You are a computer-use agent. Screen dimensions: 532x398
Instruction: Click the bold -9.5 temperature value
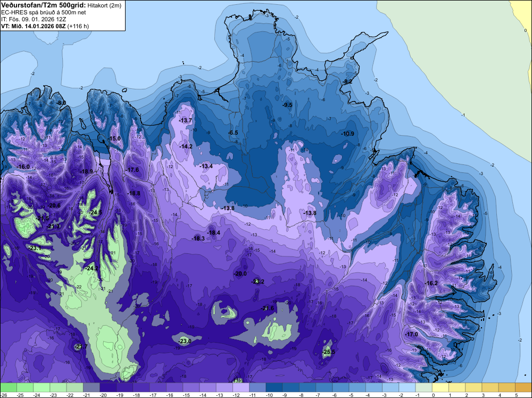coord(287,105)
